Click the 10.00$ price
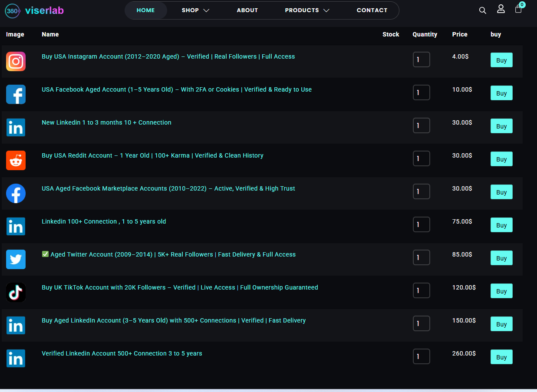The width and height of the screenshot is (537, 392). pos(462,89)
